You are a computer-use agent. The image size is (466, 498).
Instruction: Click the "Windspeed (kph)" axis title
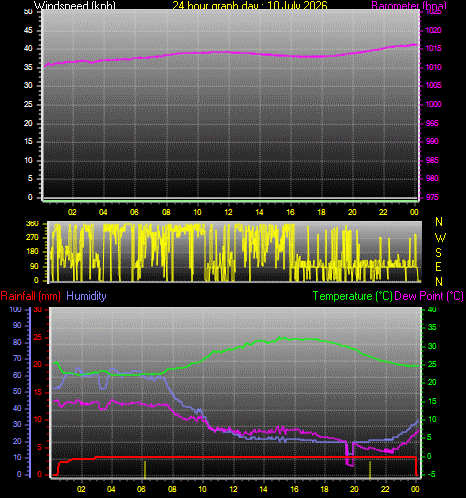[75, 5]
